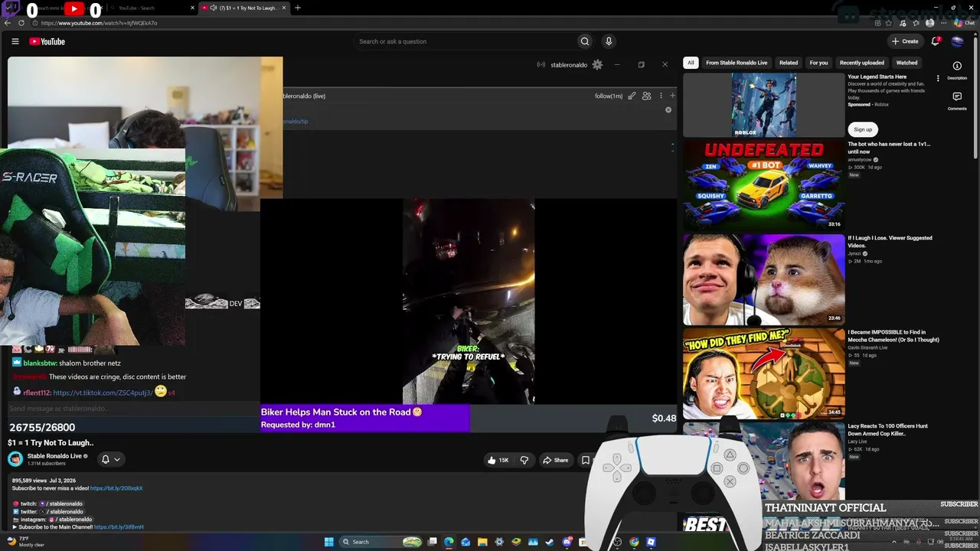Open File Explorer from the taskbar

click(482, 542)
